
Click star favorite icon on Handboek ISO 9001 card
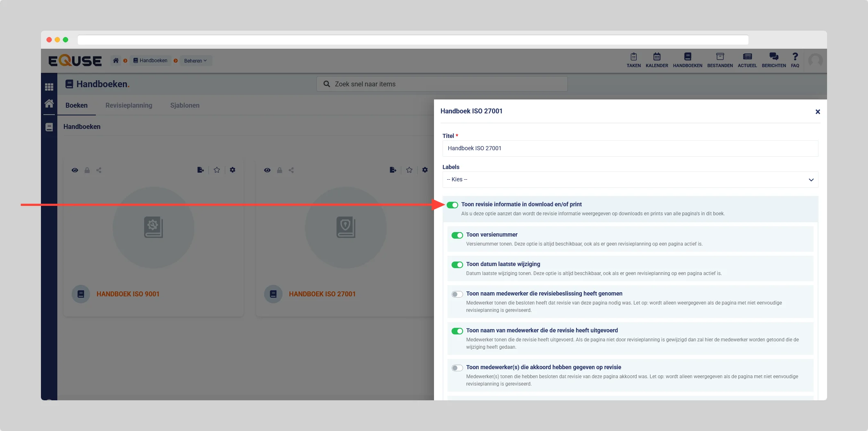tap(217, 170)
